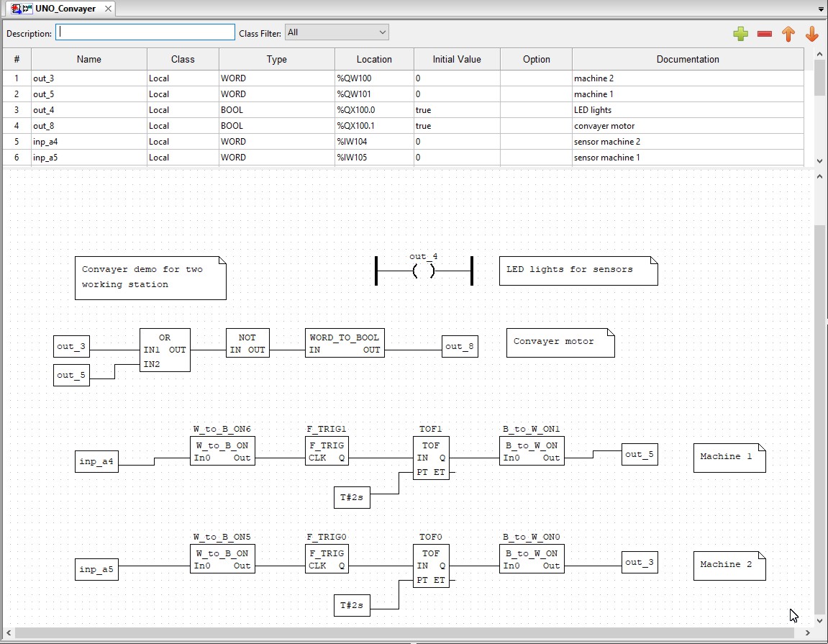Select the row number 4 cell
The image size is (828, 644).
(x=17, y=126)
